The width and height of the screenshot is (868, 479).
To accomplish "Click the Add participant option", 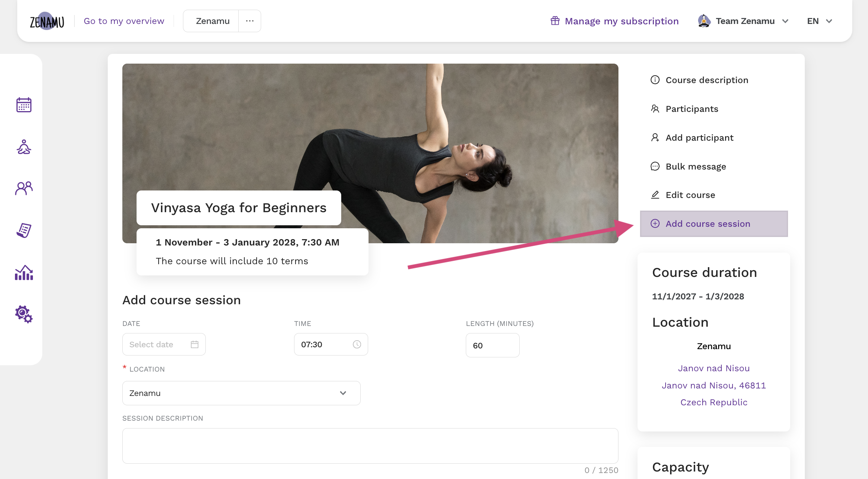I will 699,137.
